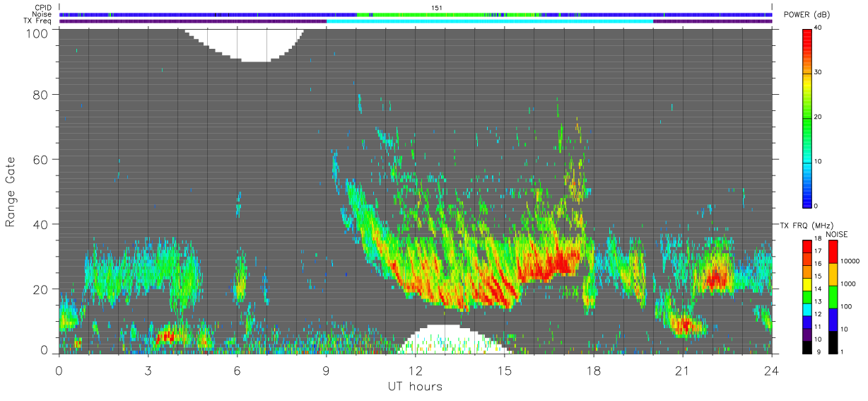Select TX FRQ scale label 11
This screenshot has width=868, height=401.
[818, 327]
